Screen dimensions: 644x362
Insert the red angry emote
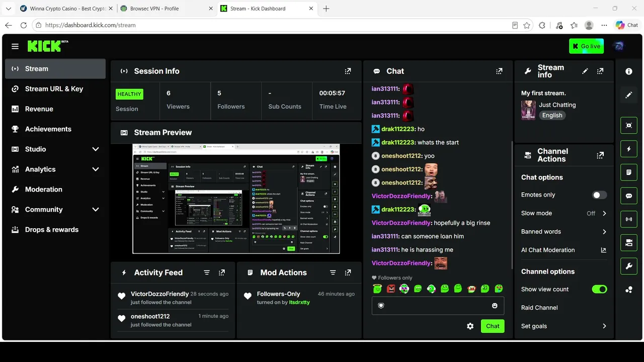click(x=391, y=289)
